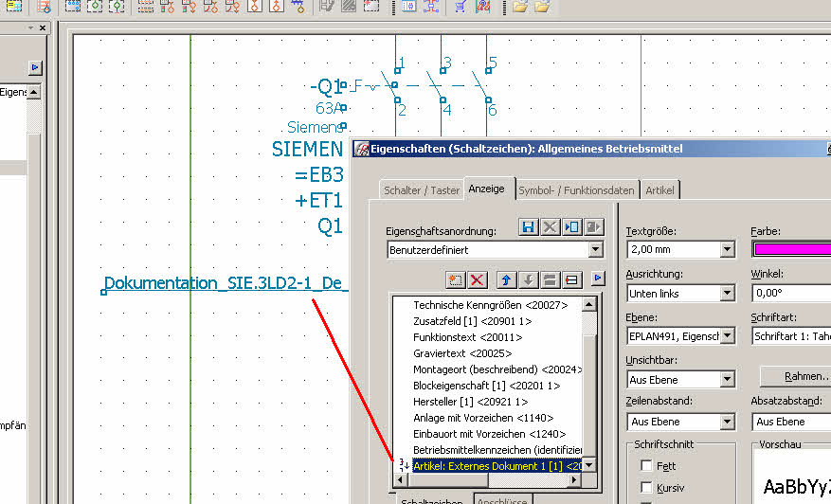The width and height of the screenshot is (831, 504).
Task: Click the Schriftart combo box
Action: (791, 336)
